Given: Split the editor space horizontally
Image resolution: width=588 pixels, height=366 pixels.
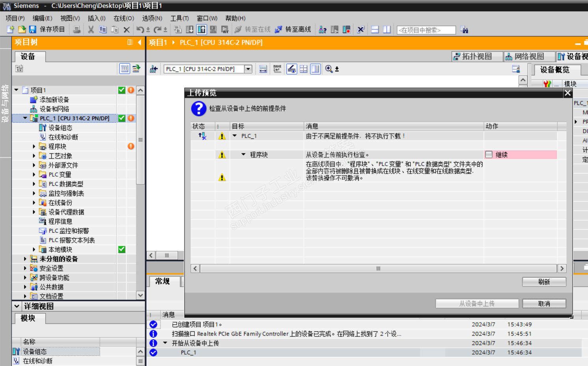Looking at the screenshot, I should (x=375, y=30).
